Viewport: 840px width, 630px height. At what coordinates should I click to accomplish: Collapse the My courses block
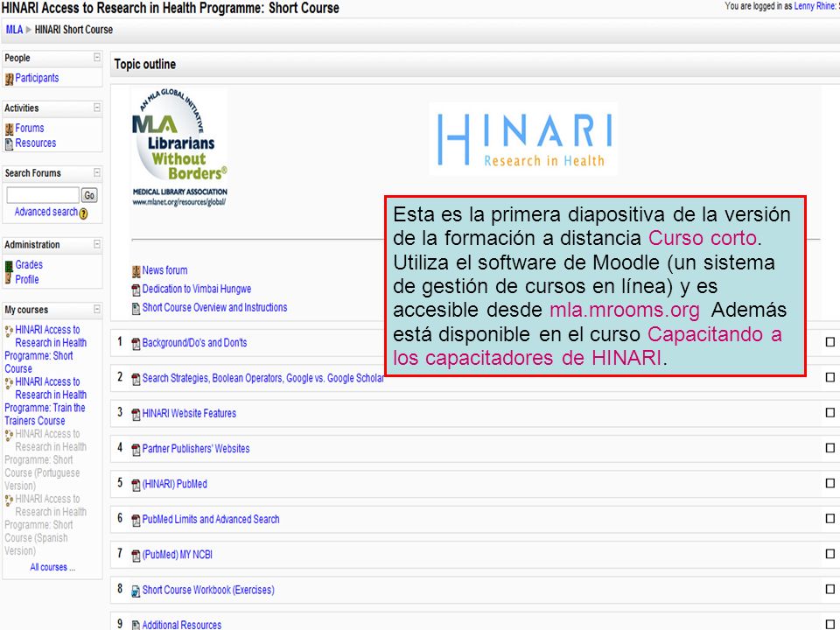point(97,309)
